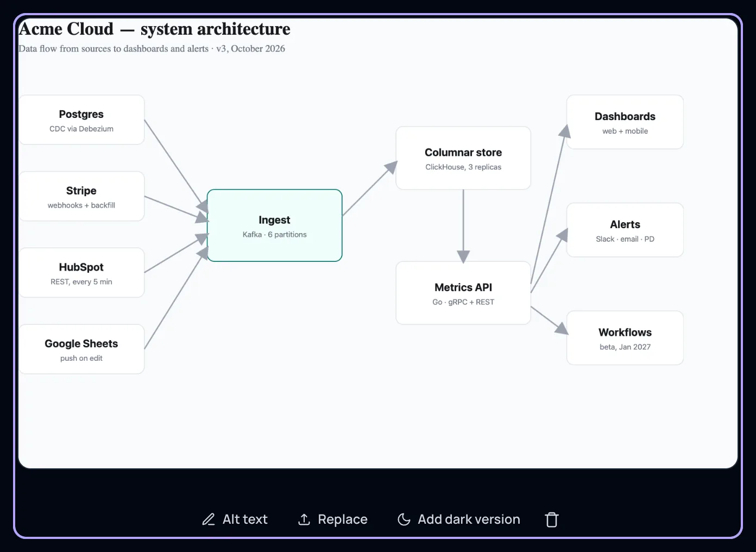The height and width of the screenshot is (552, 756).
Task: Select the Workflows beta box
Action: point(625,338)
